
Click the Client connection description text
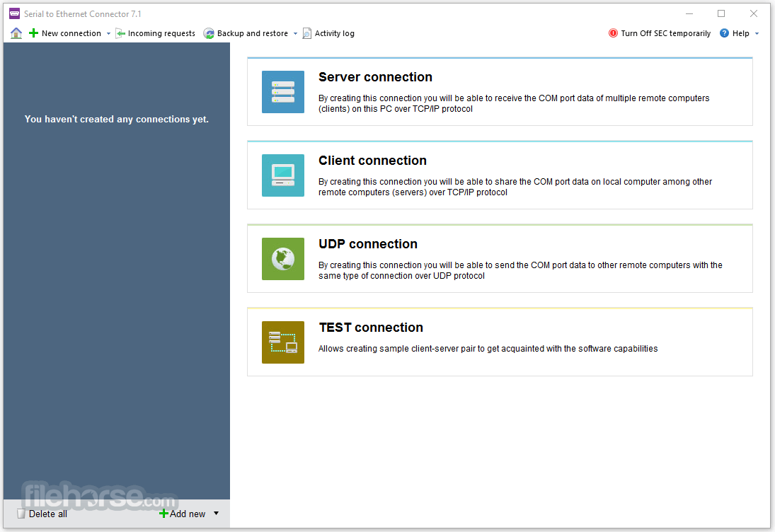click(x=515, y=187)
